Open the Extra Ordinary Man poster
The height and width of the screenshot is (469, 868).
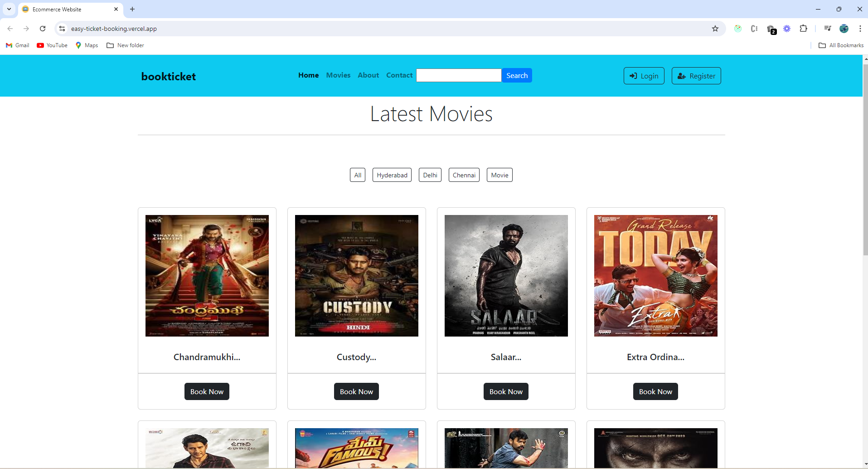[x=656, y=276]
